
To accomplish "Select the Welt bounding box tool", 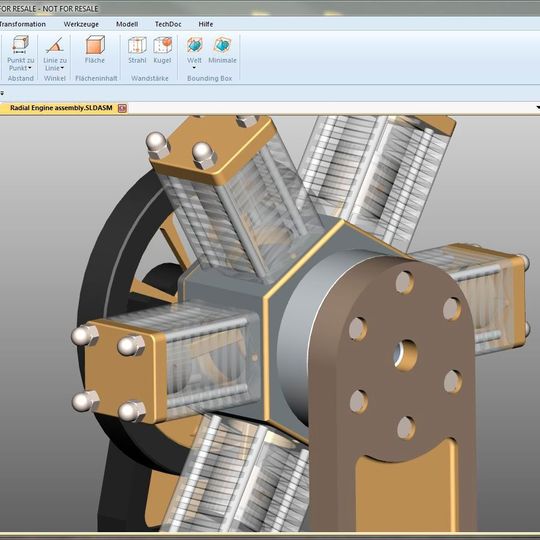I will click(x=194, y=52).
